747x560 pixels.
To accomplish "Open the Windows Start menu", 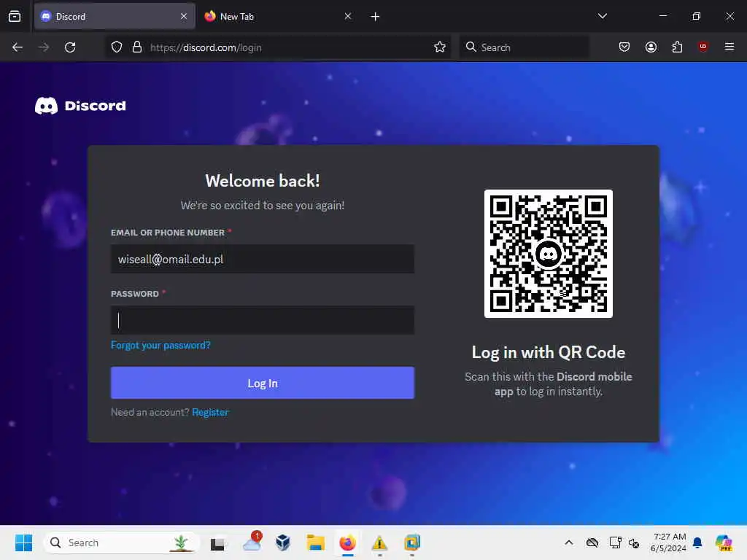I will [23, 542].
